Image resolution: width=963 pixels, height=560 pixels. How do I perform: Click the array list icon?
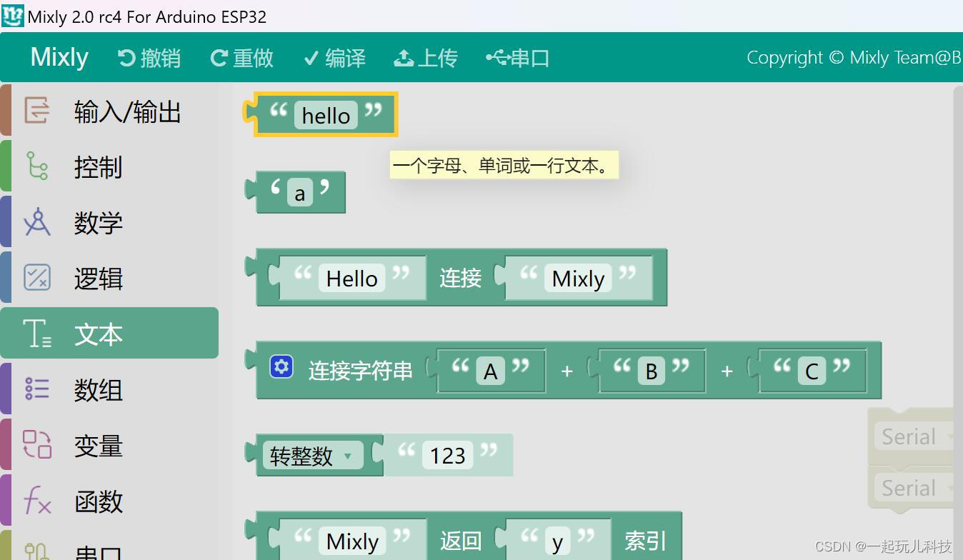point(36,389)
